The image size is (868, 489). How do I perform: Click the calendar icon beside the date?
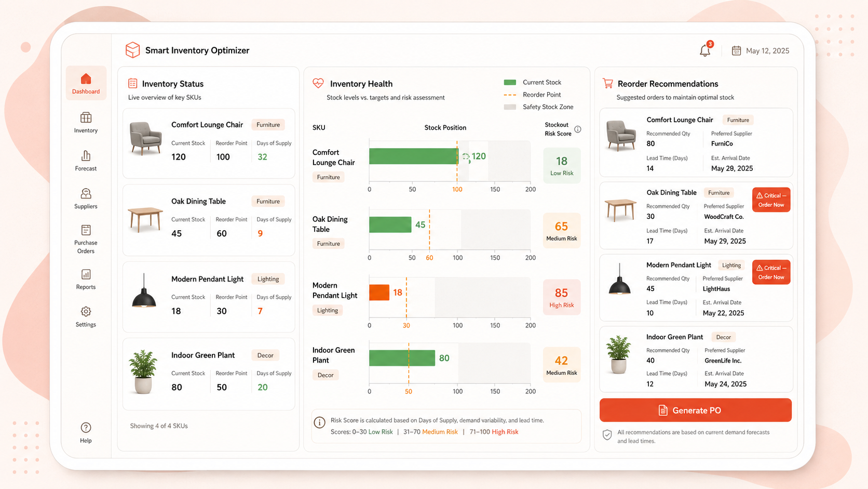pyautogui.click(x=736, y=50)
